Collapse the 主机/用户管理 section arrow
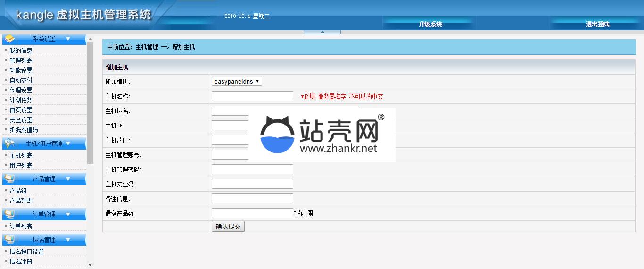Screen dimensions: 644x269 [68, 143]
